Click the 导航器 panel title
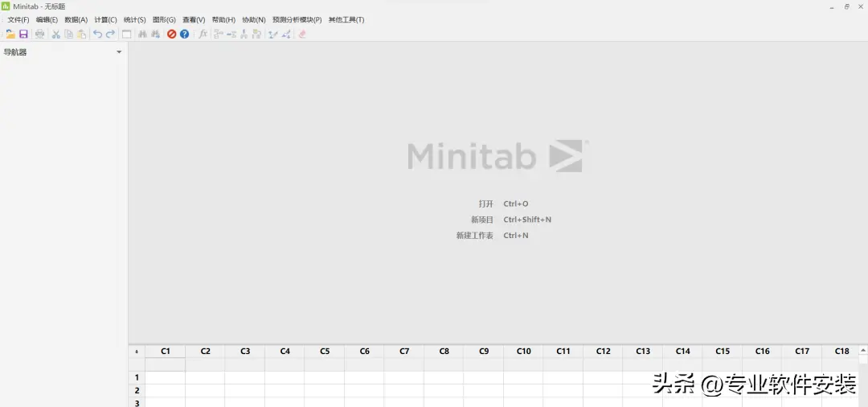Screen dimensions: 868x407 pyautogui.click(x=15, y=52)
